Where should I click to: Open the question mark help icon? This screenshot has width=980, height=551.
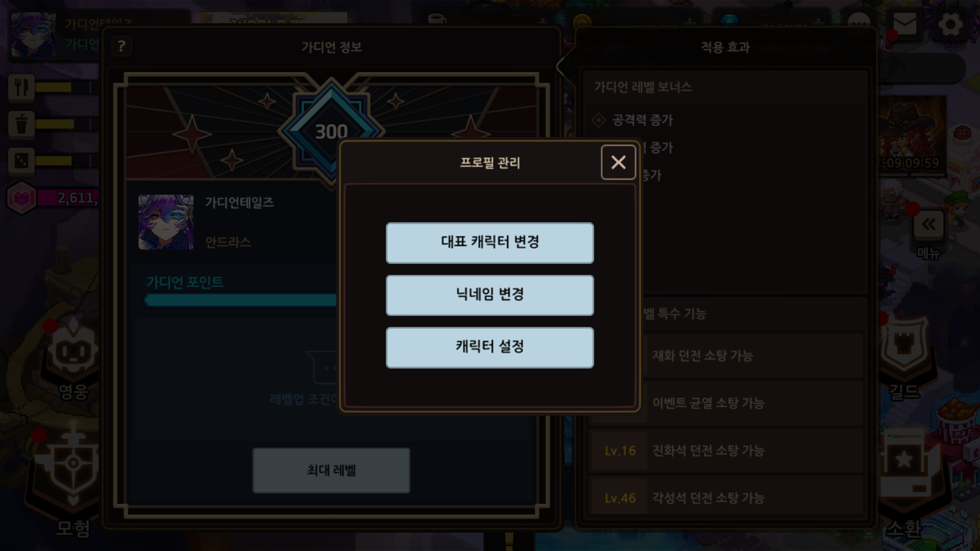tap(122, 46)
